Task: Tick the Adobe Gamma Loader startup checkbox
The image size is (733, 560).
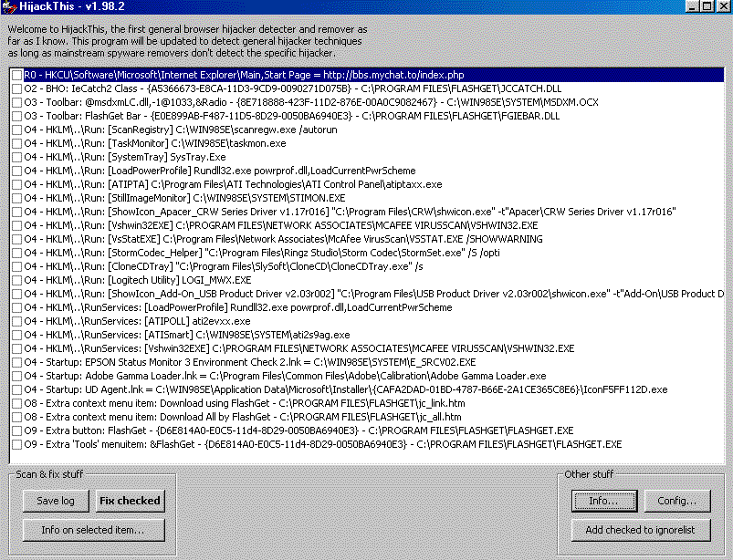Action: [x=16, y=376]
